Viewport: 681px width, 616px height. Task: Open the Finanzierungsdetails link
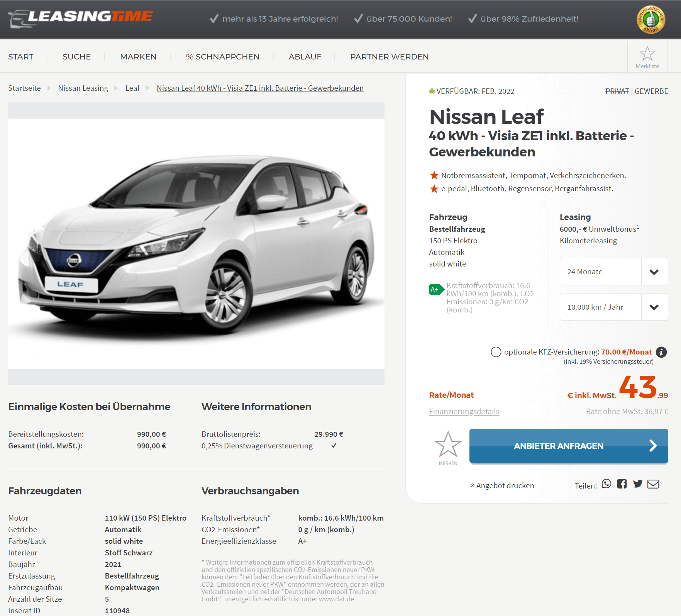point(464,411)
